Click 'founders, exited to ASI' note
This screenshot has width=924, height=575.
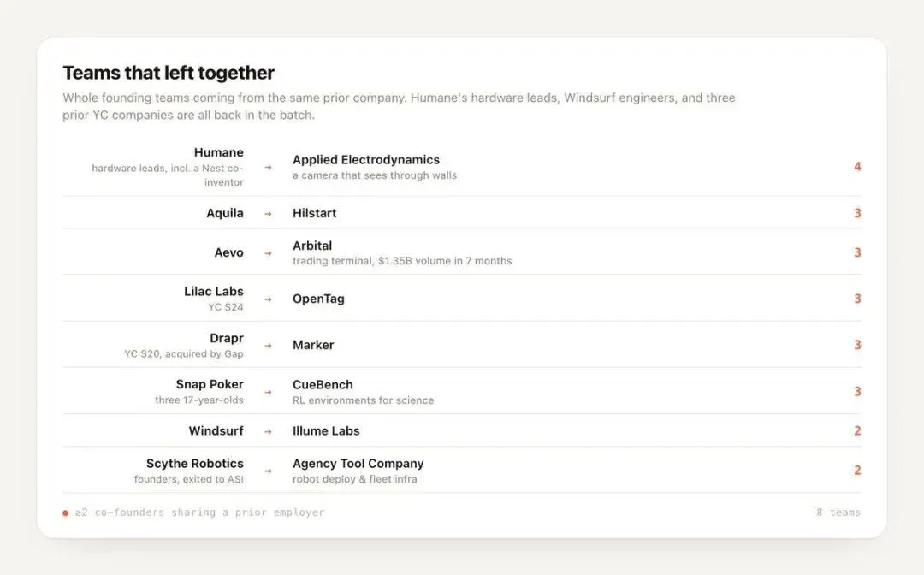tap(188, 479)
